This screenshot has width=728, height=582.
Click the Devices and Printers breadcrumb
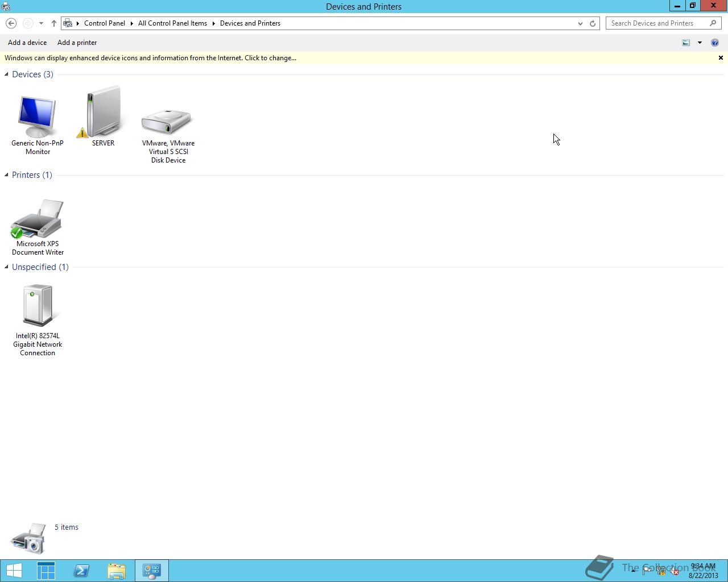tap(250, 23)
